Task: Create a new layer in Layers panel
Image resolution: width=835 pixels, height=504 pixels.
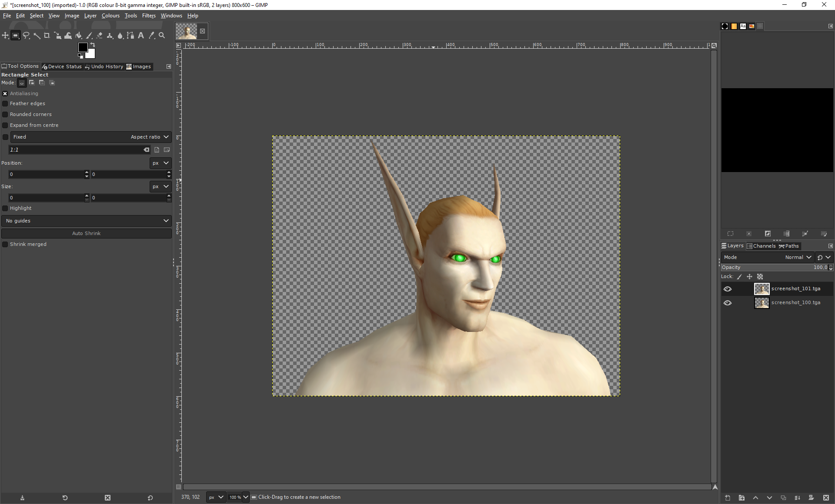Action: (728, 497)
